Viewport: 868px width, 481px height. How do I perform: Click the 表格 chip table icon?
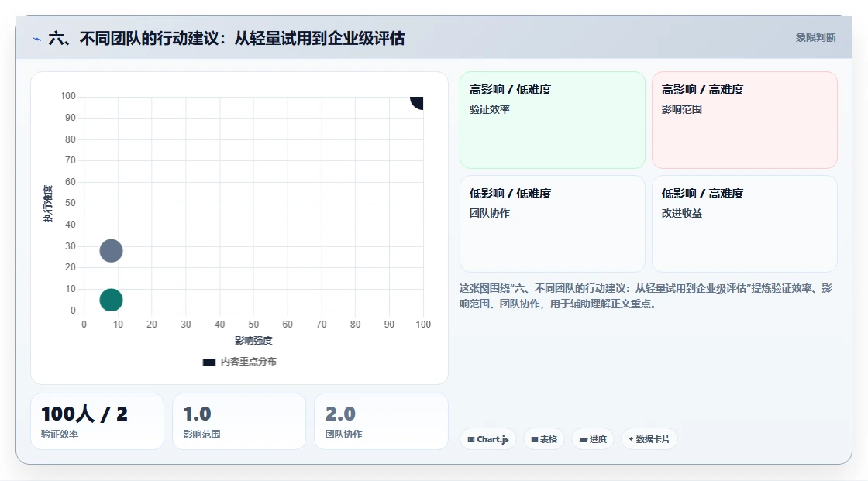click(535, 439)
